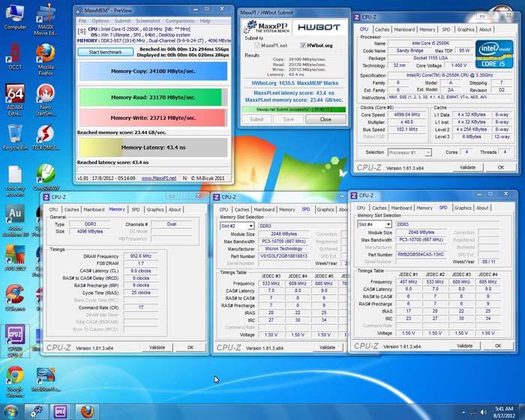Screen dimensions: 525x420
Task: Click the Micron Technology manufacturer value
Action: tap(283, 248)
